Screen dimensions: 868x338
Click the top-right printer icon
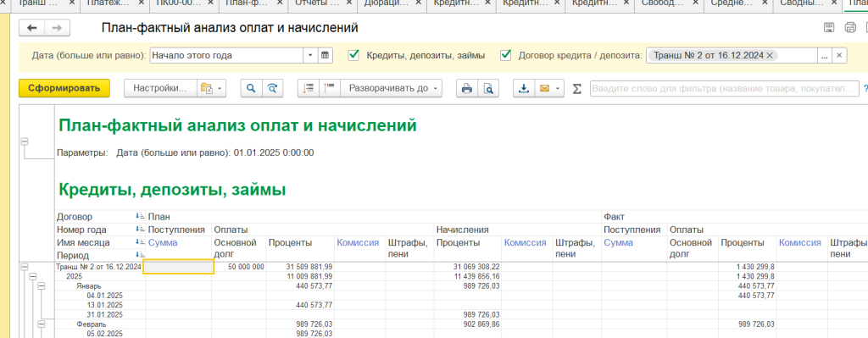click(x=850, y=28)
